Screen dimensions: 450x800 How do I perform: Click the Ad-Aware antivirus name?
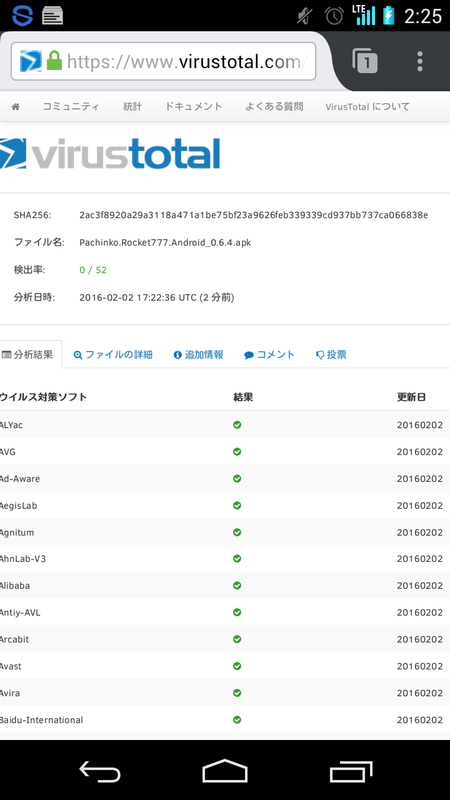(x=20, y=479)
